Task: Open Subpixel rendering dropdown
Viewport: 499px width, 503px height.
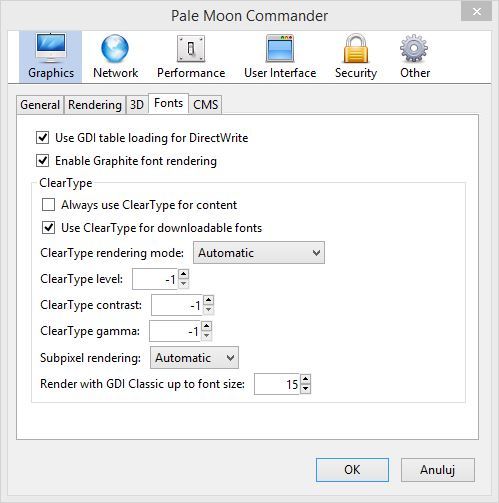Action: [x=194, y=358]
